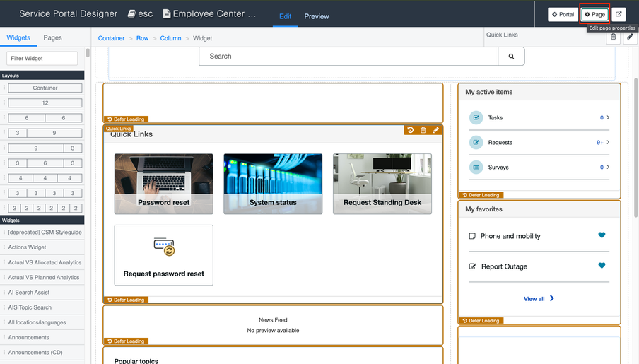Viewport: 639px width, 364px height.
Task: Select the 9-3 column layout
Action: click(x=45, y=148)
